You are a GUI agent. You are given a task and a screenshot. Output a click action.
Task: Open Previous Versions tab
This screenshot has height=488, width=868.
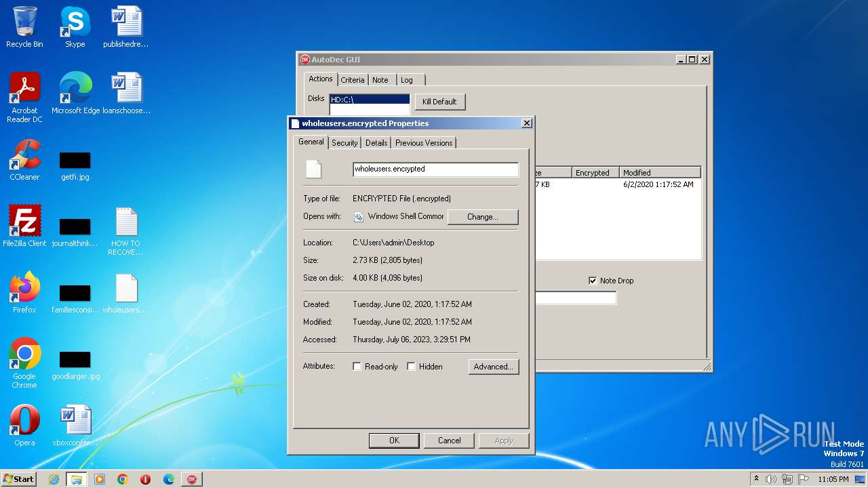click(x=424, y=143)
